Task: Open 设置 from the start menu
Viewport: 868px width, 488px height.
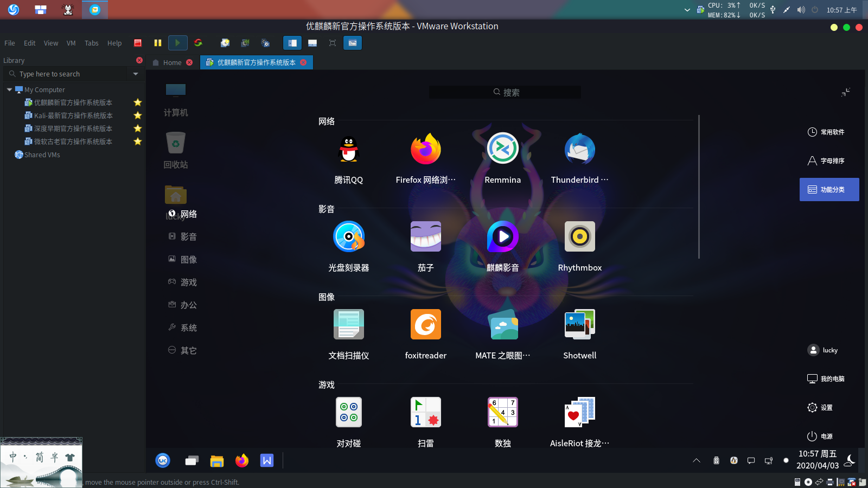Action: 820,407
